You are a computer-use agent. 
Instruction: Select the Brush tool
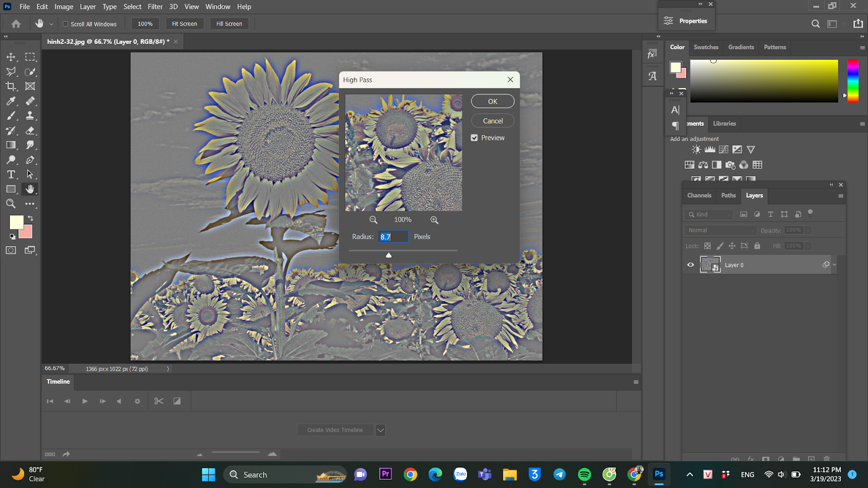[11, 115]
